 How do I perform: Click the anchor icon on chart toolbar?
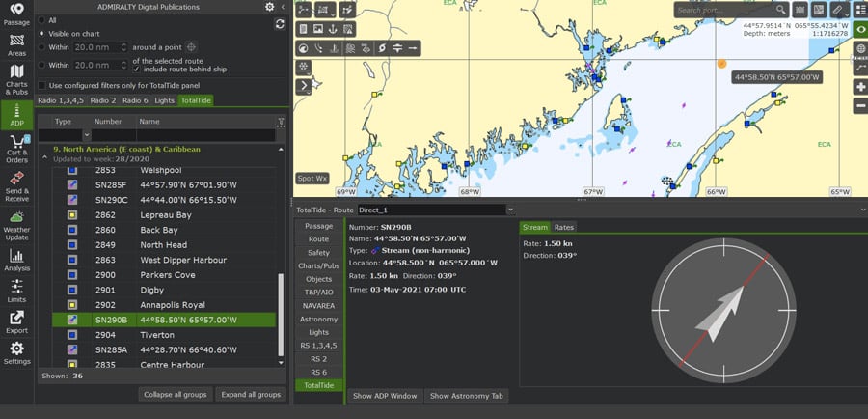point(334,29)
